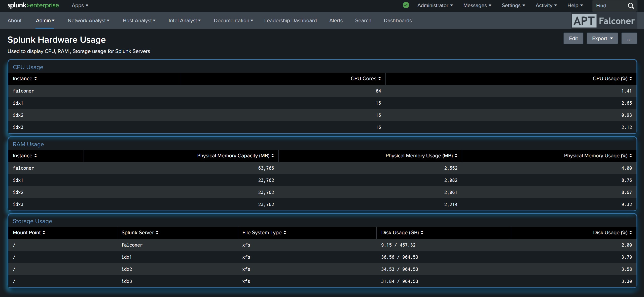Click CPU usage value 0.93 for idx2
Viewport: 644px width, 297px height.
[626, 115]
